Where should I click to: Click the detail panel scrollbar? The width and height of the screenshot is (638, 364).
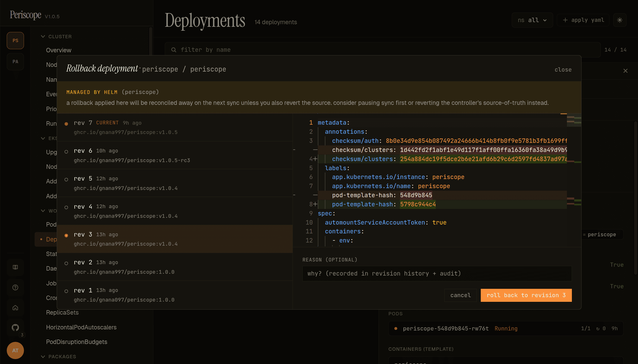635,198
